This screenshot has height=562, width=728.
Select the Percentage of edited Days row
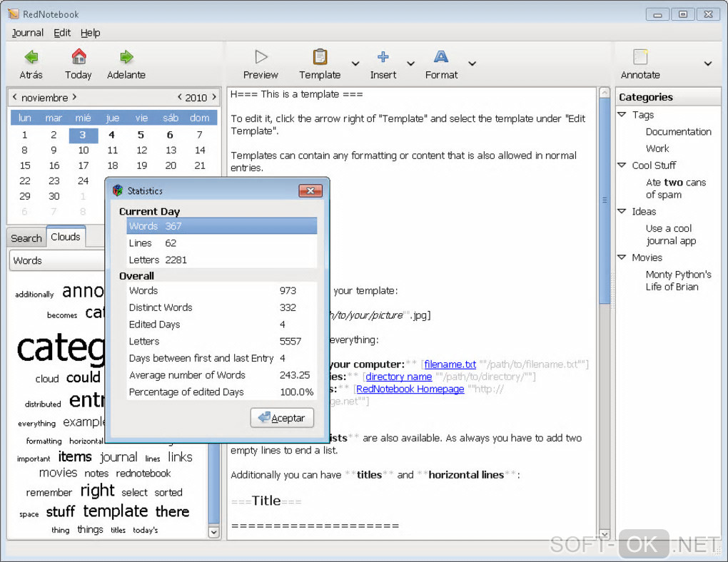click(x=222, y=392)
